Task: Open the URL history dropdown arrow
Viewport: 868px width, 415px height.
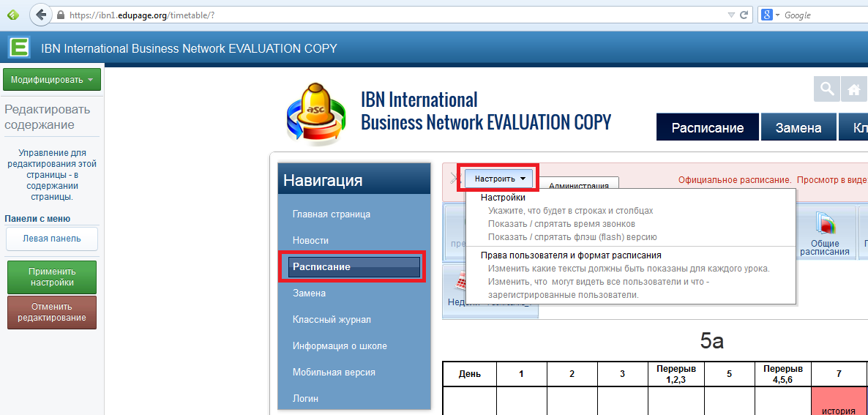Action: pos(731,15)
